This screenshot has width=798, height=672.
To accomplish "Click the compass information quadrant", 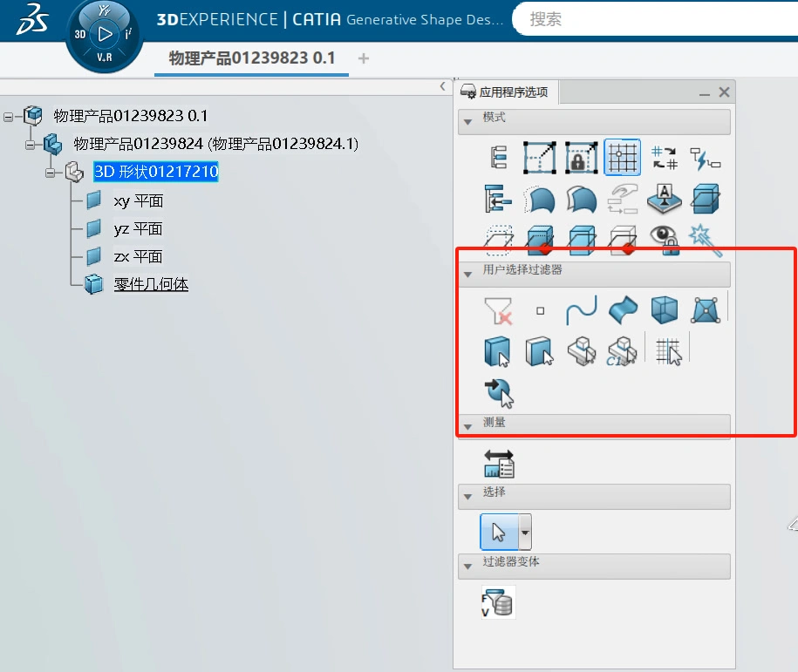I will [128, 34].
